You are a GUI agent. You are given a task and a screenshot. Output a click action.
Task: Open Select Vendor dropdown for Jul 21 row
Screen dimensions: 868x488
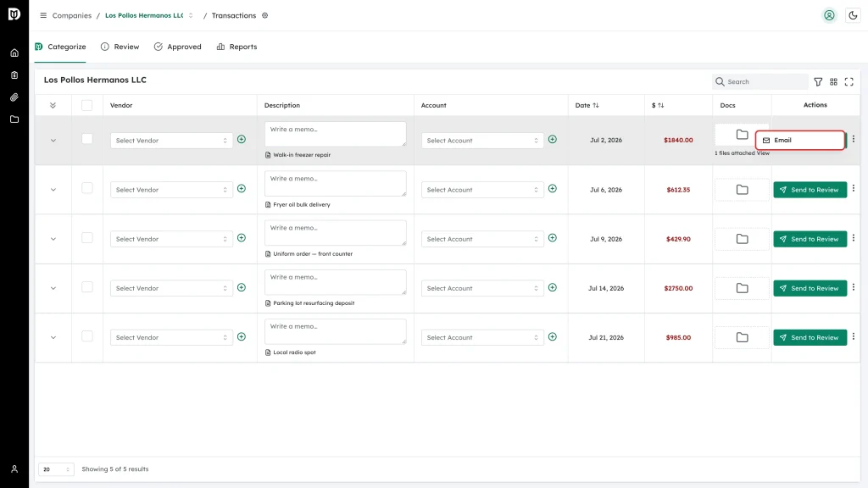coord(171,337)
